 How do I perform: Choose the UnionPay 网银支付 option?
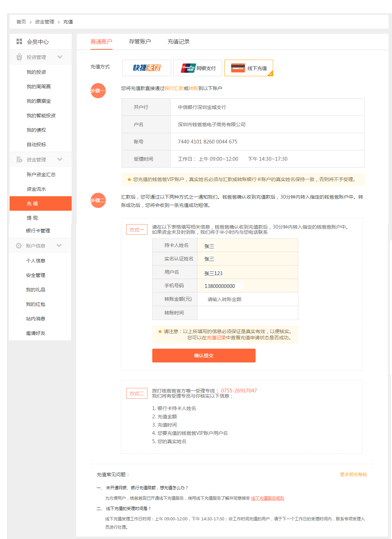pos(198,68)
